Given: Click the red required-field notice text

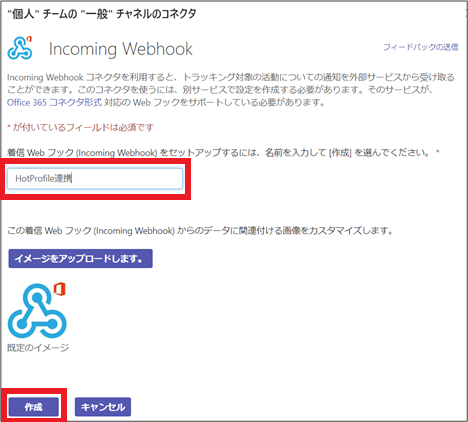Looking at the screenshot, I should 80,127.
